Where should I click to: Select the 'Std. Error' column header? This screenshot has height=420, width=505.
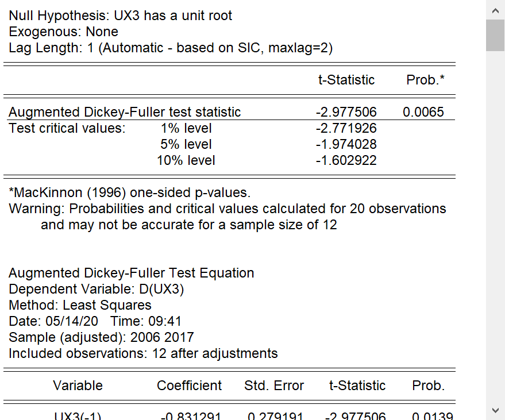pos(274,386)
